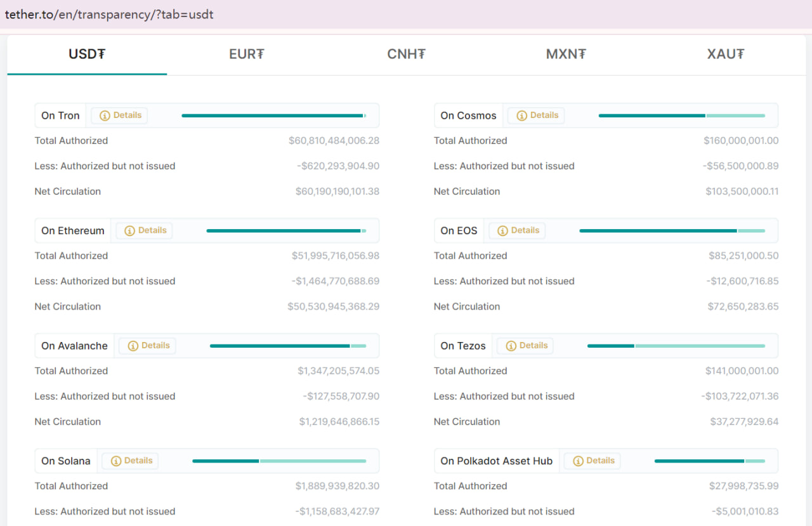Select Tron total authorized $60,810,484,006.28

click(334, 141)
